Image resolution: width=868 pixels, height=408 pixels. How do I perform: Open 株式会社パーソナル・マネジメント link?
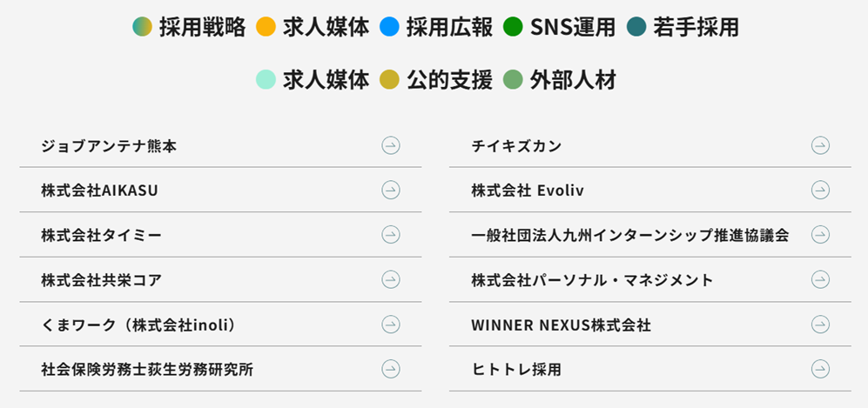pos(592,279)
